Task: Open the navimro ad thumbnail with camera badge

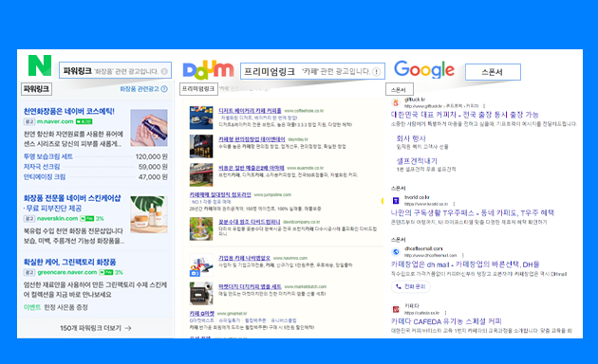Action: [201, 265]
